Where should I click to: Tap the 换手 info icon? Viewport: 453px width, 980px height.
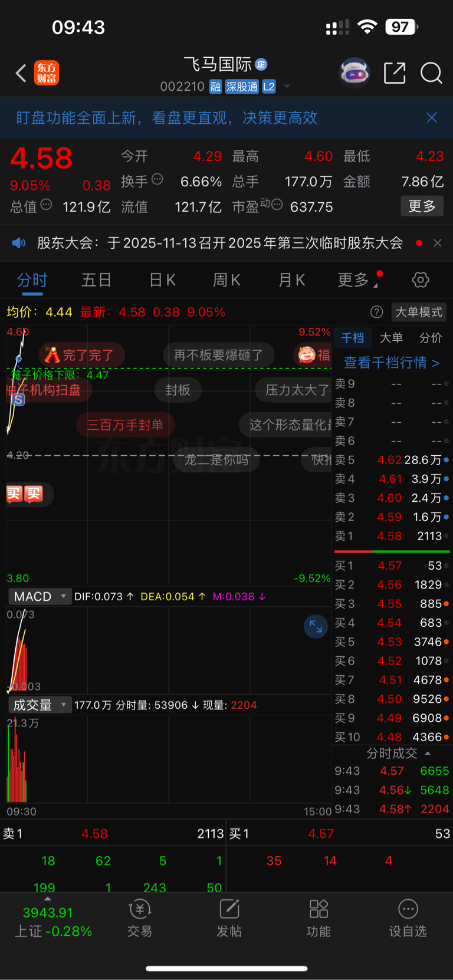(x=157, y=179)
